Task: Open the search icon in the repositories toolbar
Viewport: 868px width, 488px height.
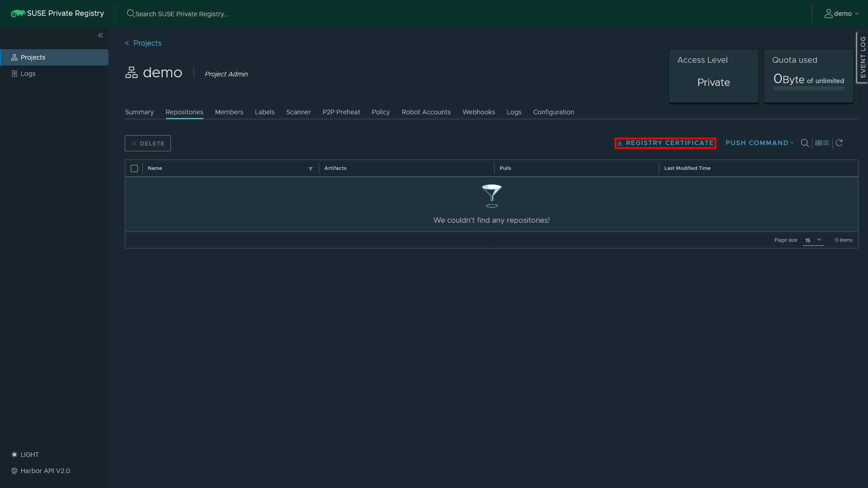Action: [x=805, y=143]
